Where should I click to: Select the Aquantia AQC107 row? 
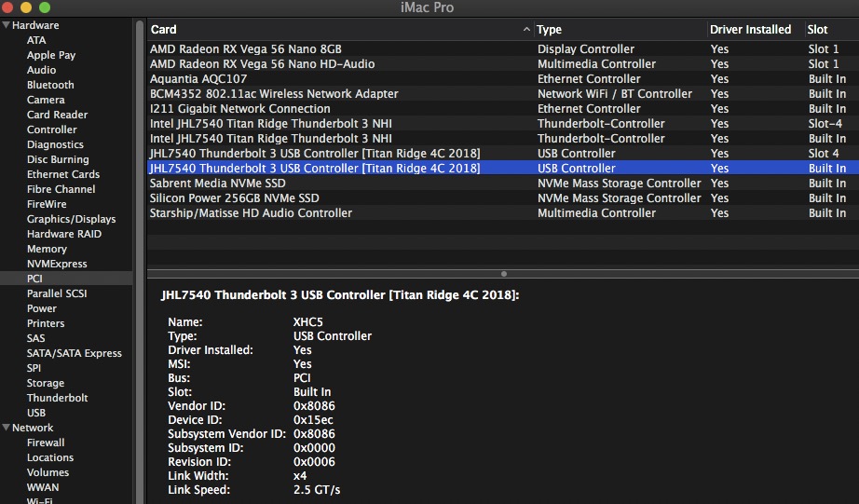coord(503,78)
